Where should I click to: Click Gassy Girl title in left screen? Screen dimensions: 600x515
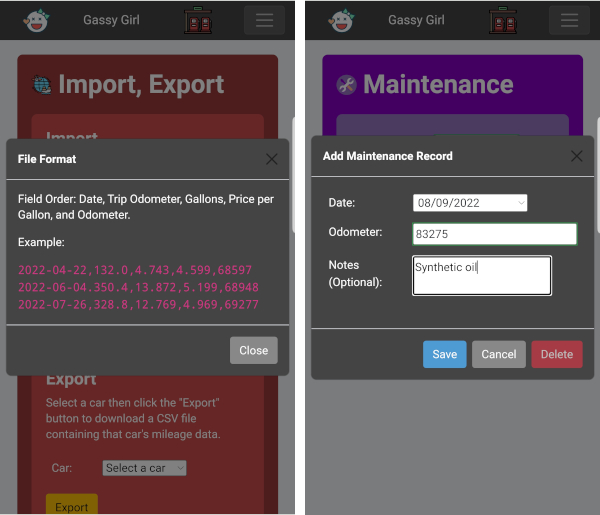coord(111,20)
